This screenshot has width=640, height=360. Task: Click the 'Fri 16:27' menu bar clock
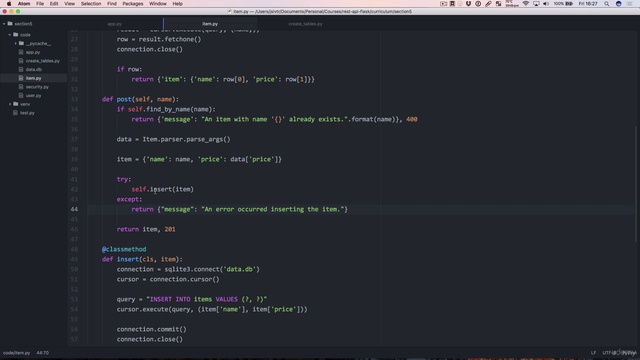tap(588, 4)
